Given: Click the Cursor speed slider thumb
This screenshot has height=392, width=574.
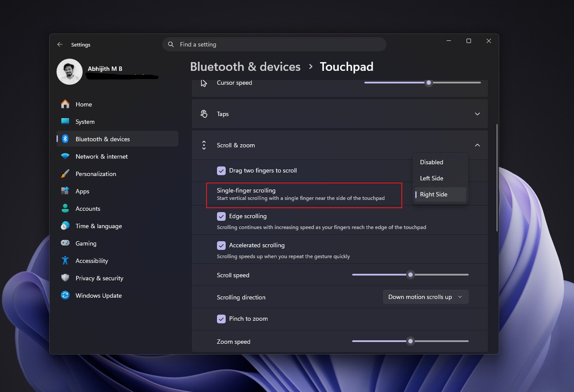Looking at the screenshot, I should click(x=429, y=83).
